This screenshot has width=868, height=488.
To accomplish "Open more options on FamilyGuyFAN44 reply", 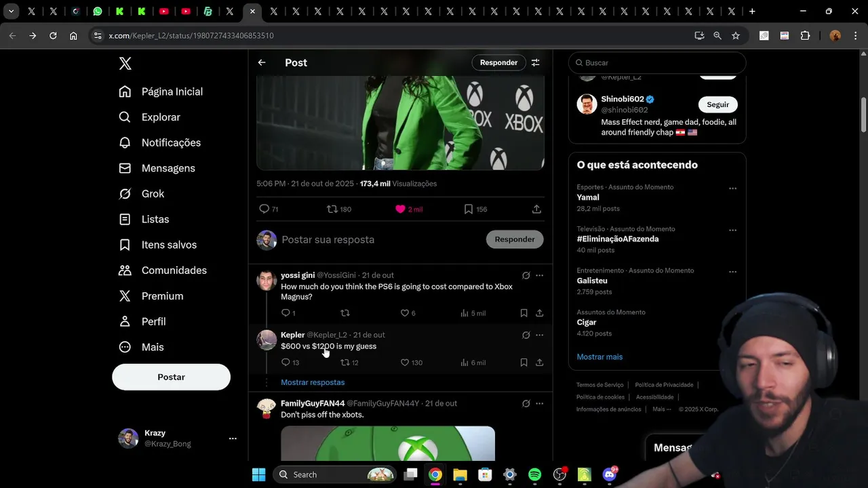I will 540,403.
